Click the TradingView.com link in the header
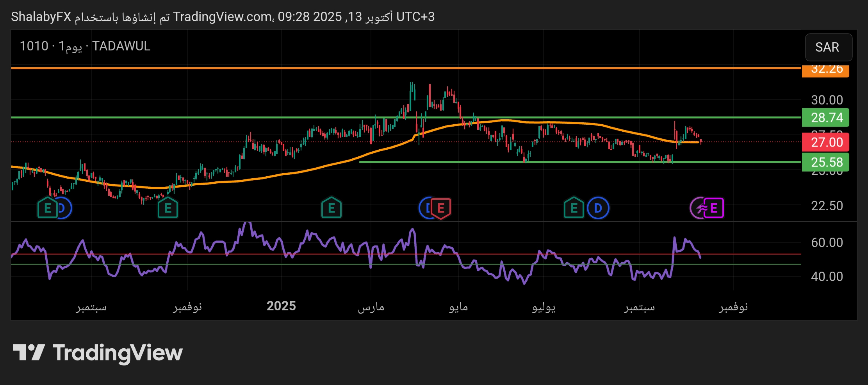Viewport: 868px width, 385px height. 223,17
